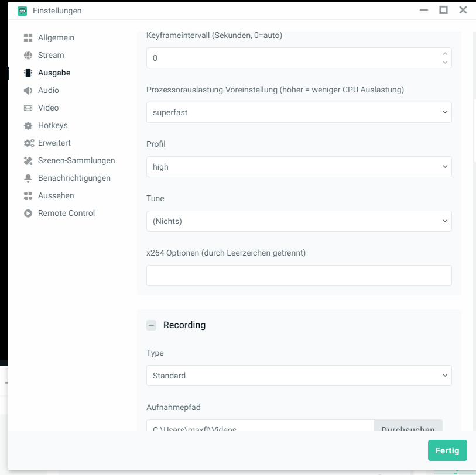Decrease Keyframeintervall with down arrow
The image size is (476, 475).
tap(445, 62)
